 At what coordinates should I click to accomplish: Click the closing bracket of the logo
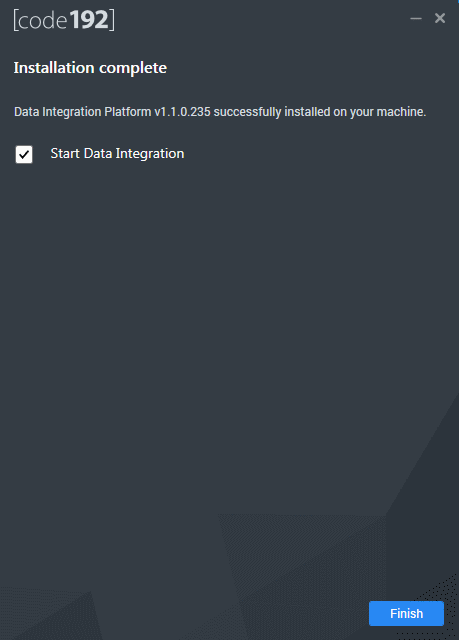pos(112,20)
